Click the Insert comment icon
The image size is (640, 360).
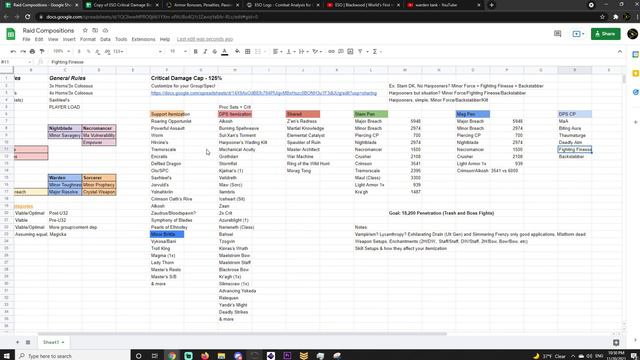click(341, 51)
